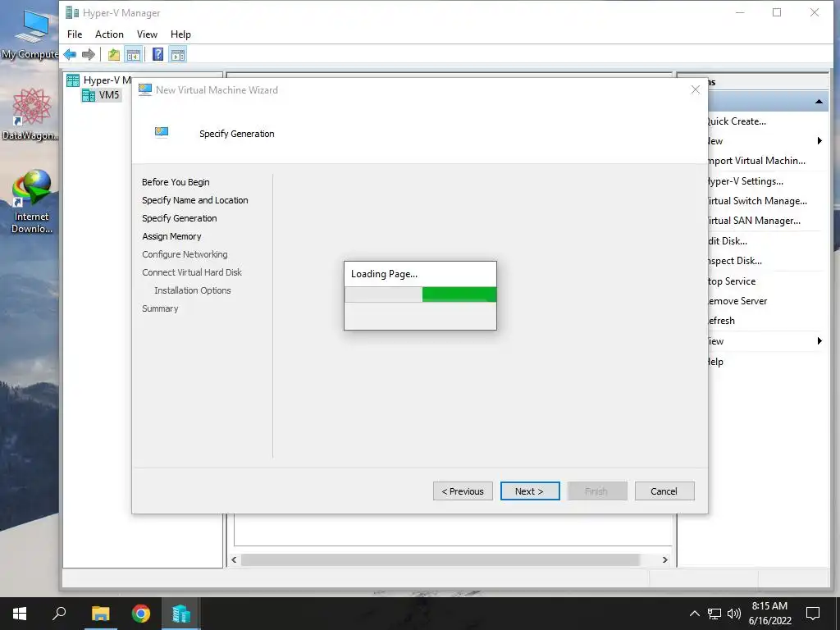Launch Google Chrome from the taskbar

tap(141, 614)
